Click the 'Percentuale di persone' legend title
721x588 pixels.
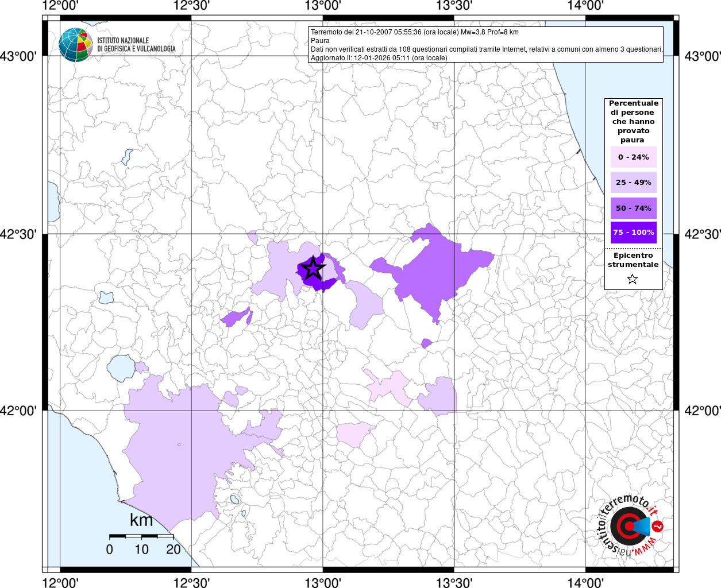tap(634, 122)
